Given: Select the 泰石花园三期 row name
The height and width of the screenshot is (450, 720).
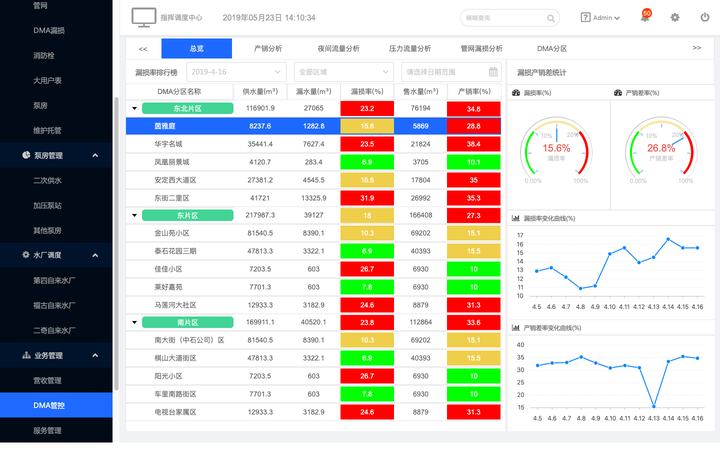Looking at the screenshot, I should click(175, 251).
